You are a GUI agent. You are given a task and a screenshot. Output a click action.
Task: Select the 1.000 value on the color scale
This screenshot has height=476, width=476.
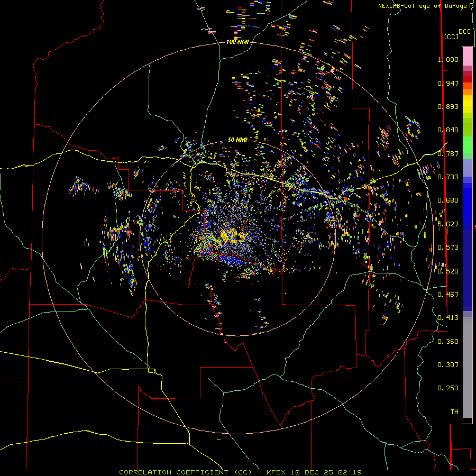tap(448, 59)
